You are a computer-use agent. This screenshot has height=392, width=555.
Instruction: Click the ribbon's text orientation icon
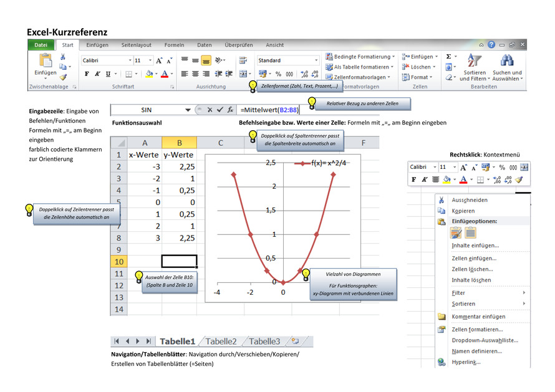point(219,60)
